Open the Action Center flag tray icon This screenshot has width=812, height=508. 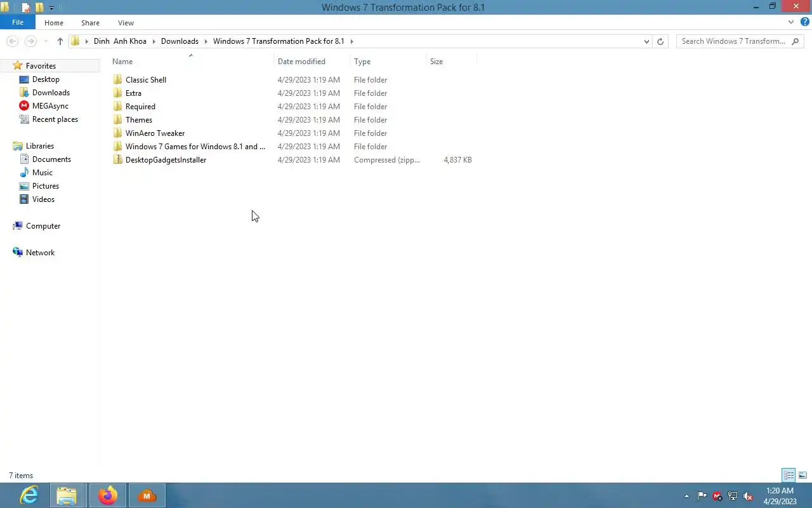pyautogui.click(x=702, y=496)
